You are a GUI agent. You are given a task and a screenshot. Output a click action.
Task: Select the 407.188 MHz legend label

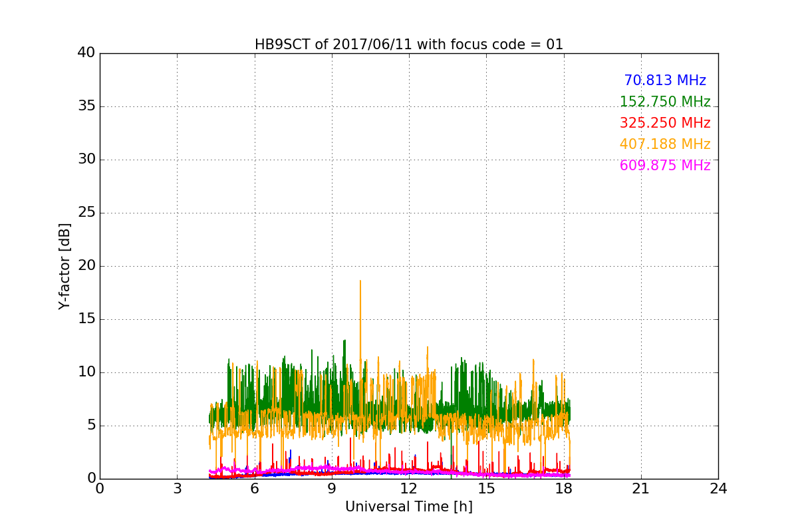665,144
